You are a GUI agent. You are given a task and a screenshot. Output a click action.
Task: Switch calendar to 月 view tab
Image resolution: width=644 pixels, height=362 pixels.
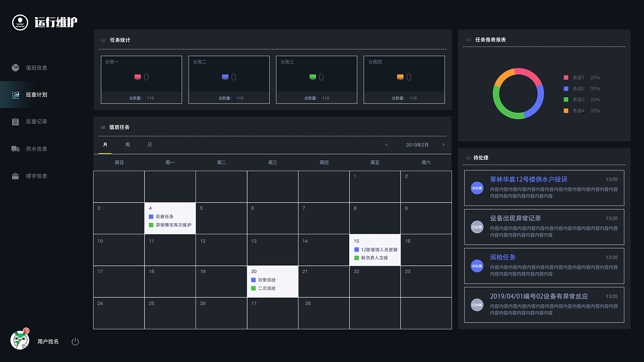105,145
